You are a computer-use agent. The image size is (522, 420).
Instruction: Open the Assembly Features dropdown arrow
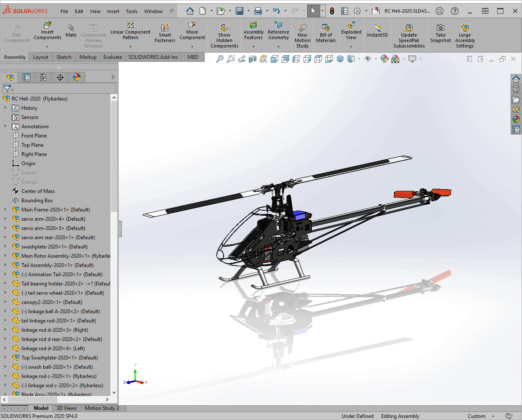(253, 47)
